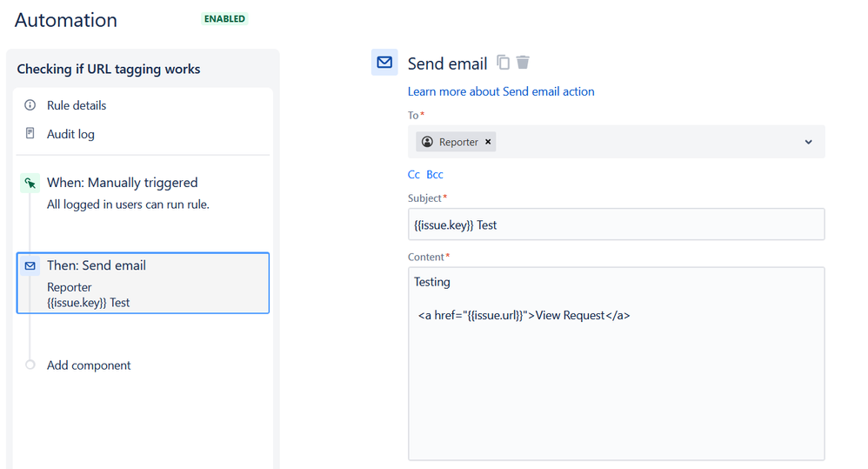Click the Reporter avatar icon in To field

(427, 142)
